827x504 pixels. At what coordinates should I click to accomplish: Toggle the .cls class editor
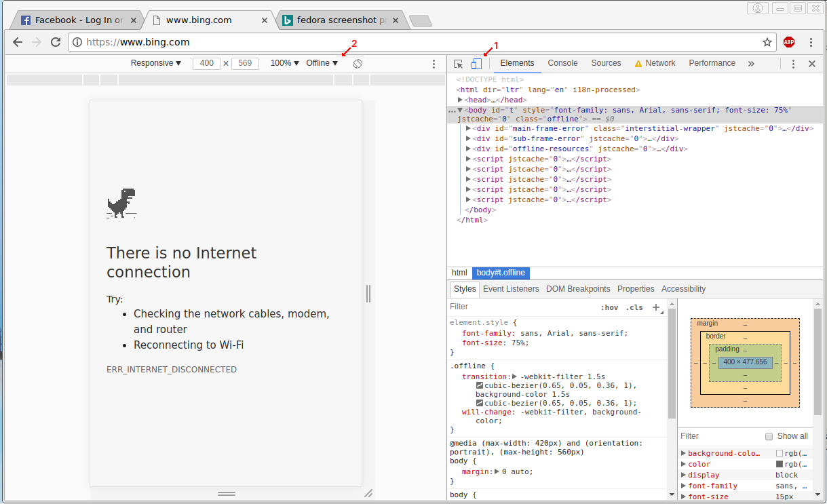pos(634,307)
